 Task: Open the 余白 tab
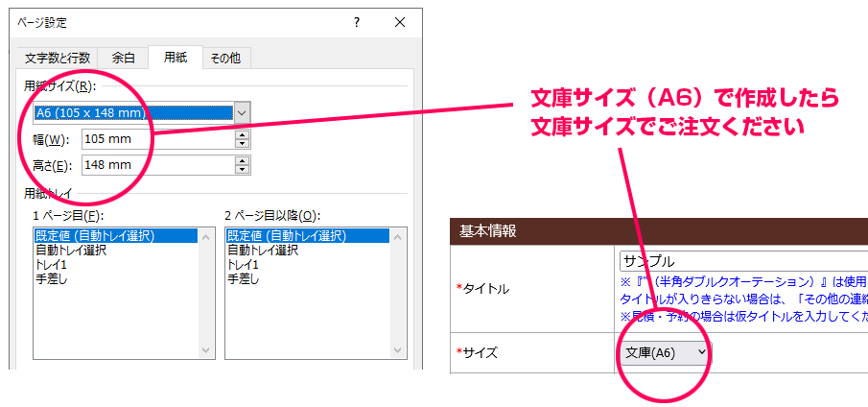pyautogui.click(x=123, y=58)
